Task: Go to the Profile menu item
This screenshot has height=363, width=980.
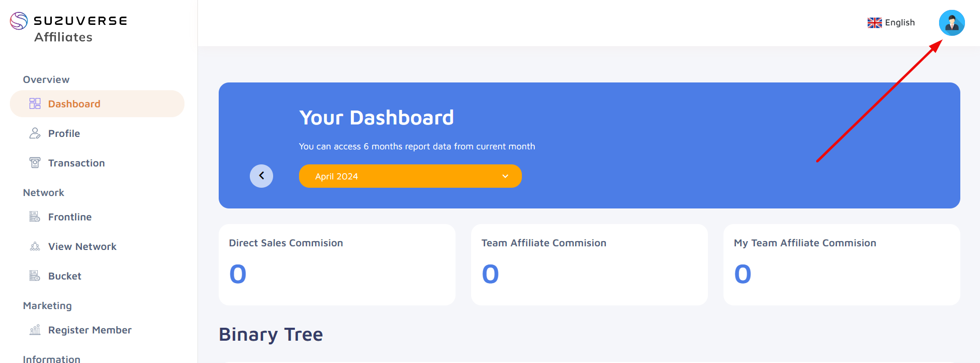Action: [x=97, y=133]
